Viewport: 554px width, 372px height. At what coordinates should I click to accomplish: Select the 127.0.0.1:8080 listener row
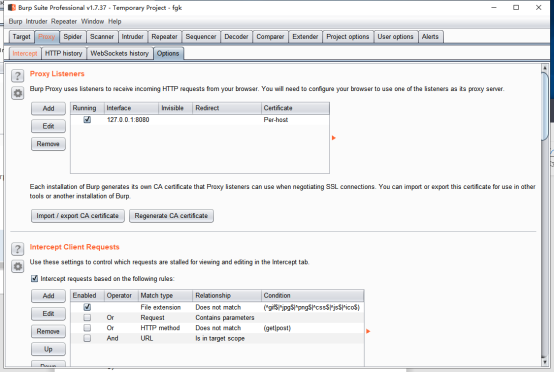200,120
